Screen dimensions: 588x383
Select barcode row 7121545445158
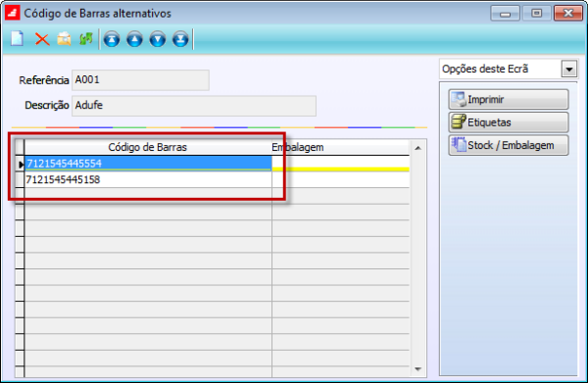click(148, 180)
